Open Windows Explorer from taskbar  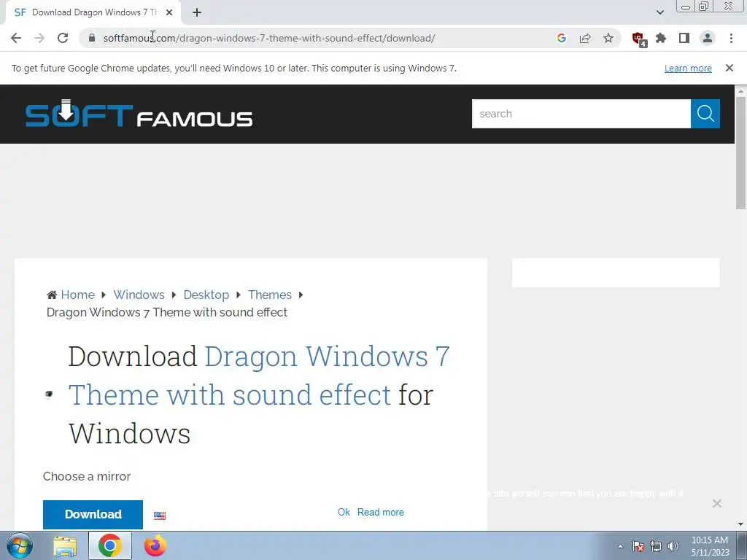coord(65,545)
